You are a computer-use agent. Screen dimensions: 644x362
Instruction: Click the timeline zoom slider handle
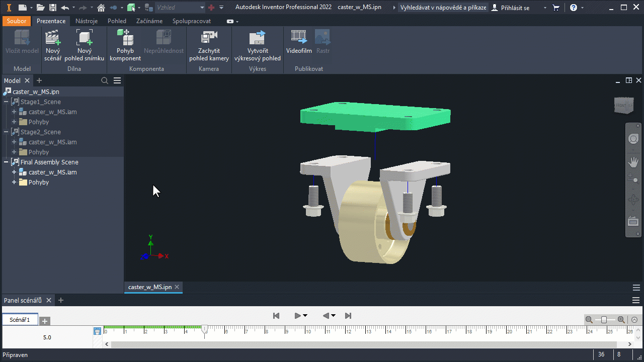(604, 320)
